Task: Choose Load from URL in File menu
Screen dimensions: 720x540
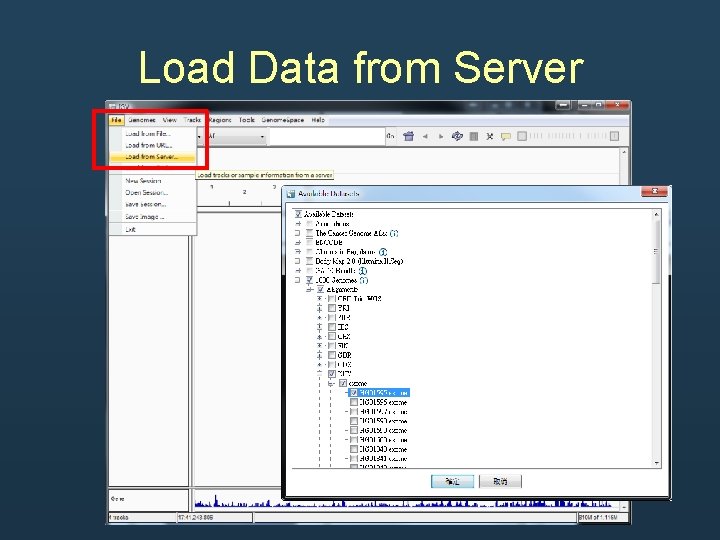Action: tap(152, 145)
